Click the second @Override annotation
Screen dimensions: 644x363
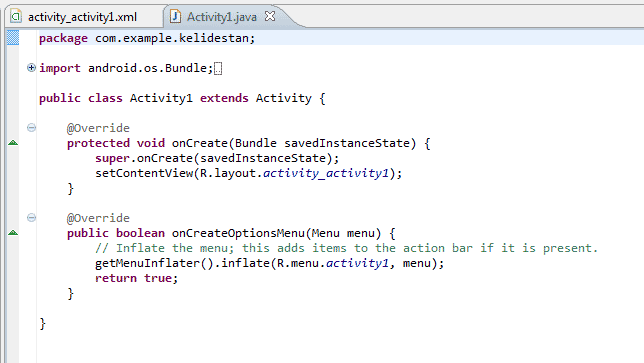pyautogui.click(x=98, y=218)
